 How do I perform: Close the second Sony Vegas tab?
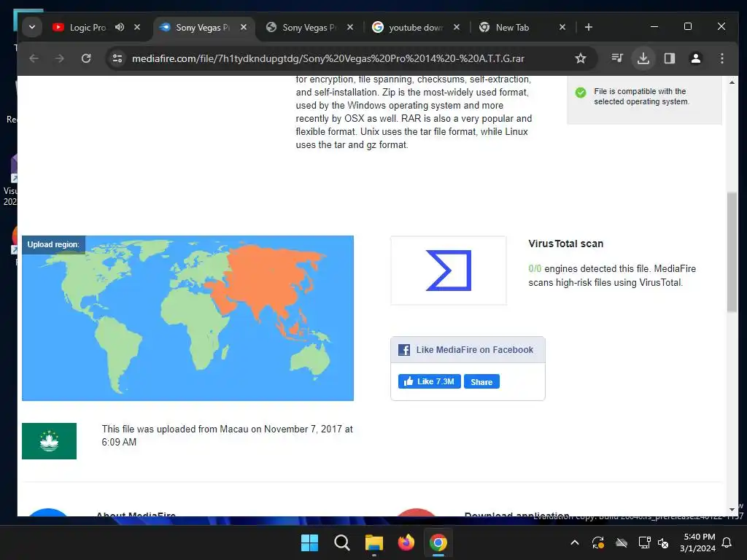[350, 27]
